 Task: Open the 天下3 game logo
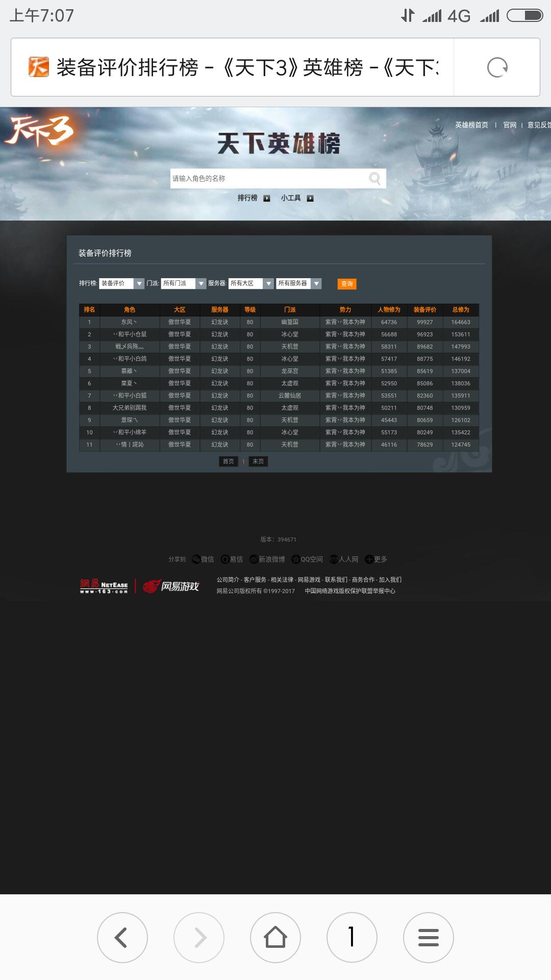coord(40,131)
